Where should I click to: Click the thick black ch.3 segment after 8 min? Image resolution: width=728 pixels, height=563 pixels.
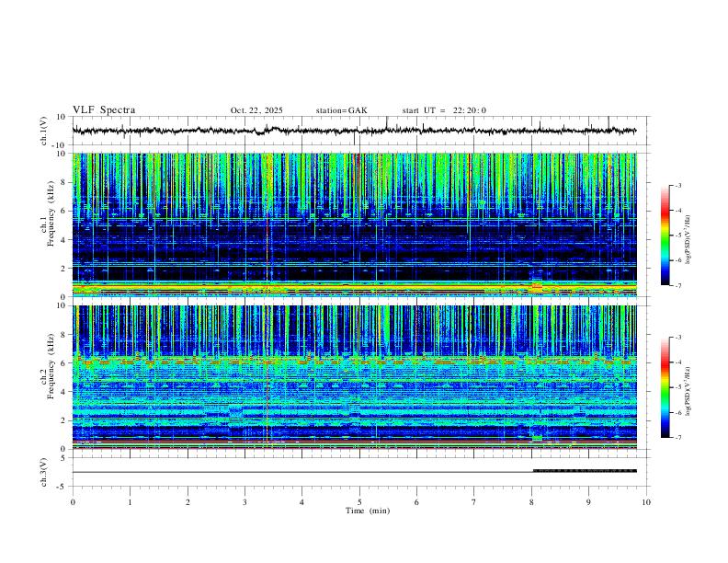(585, 471)
